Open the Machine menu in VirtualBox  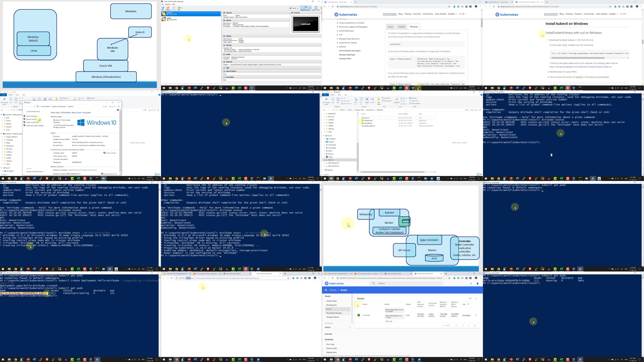pyautogui.click(x=168, y=4)
